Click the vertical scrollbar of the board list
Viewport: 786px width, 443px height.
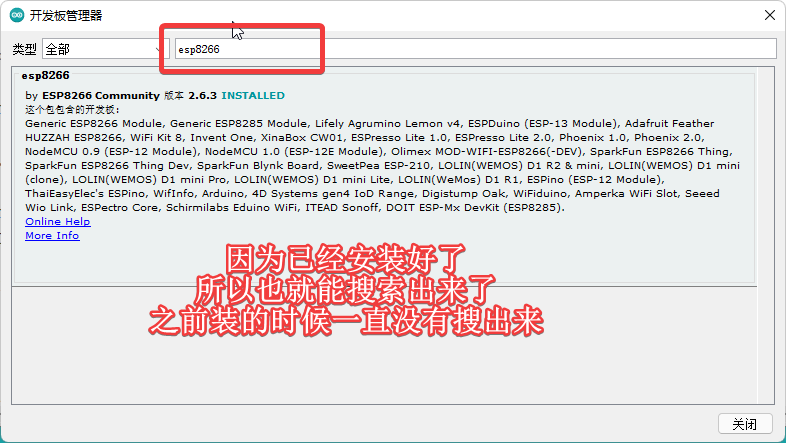765,235
